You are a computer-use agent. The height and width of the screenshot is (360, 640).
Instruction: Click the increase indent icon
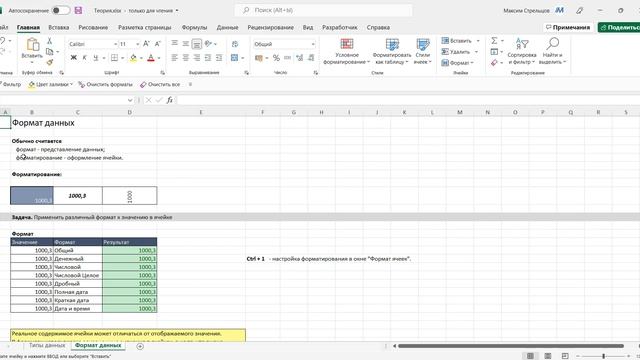pyautogui.click(x=219, y=58)
